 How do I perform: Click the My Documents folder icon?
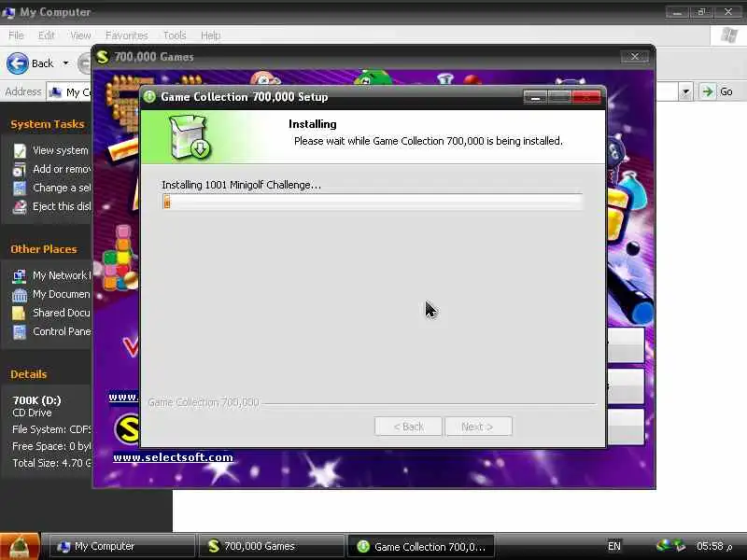(x=20, y=295)
